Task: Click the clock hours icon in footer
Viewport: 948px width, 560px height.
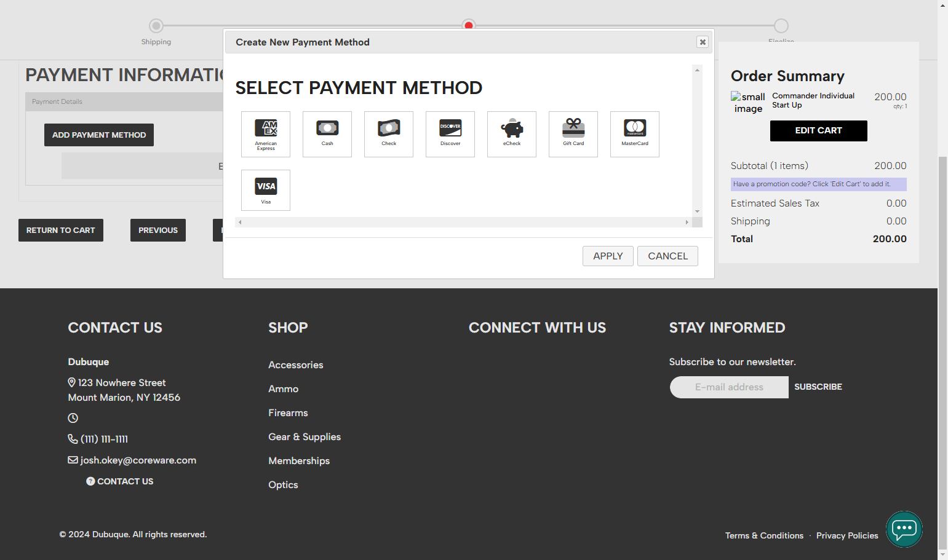Action: pyautogui.click(x=73, y=418)
